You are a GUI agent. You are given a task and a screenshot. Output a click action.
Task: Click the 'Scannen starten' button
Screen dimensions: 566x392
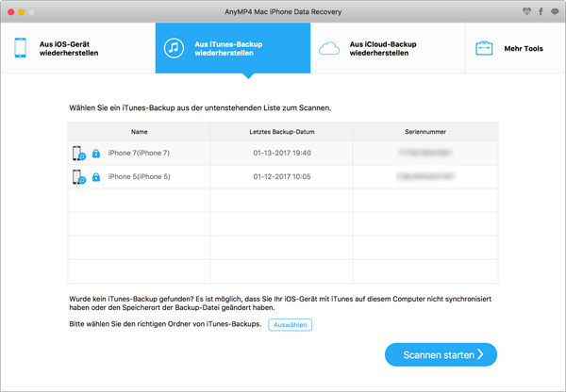[x=441, y=354]
